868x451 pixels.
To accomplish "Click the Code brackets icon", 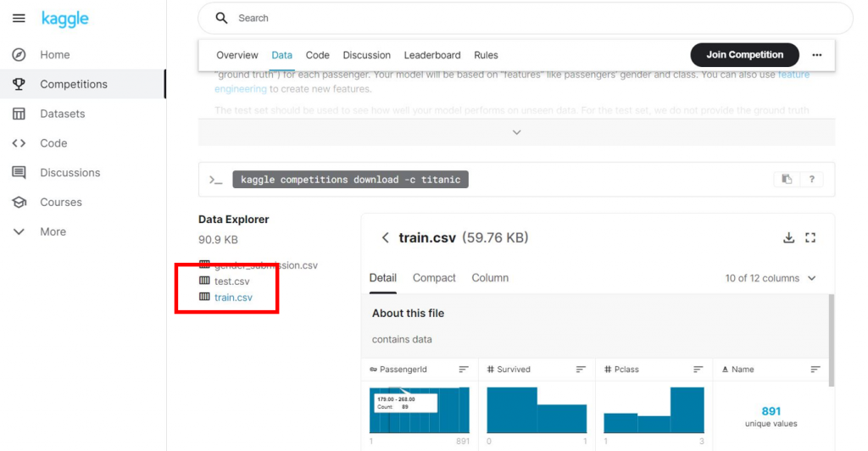I will tap(19, 143).
